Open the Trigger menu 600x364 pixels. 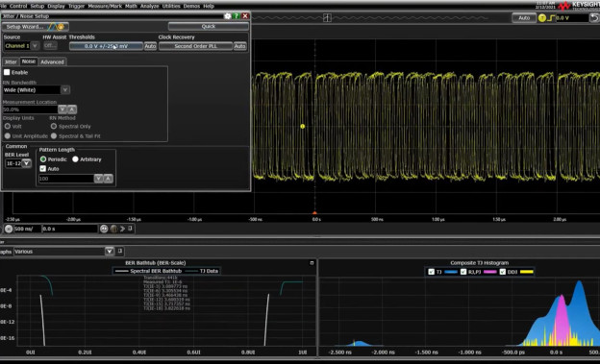(77, 6)
